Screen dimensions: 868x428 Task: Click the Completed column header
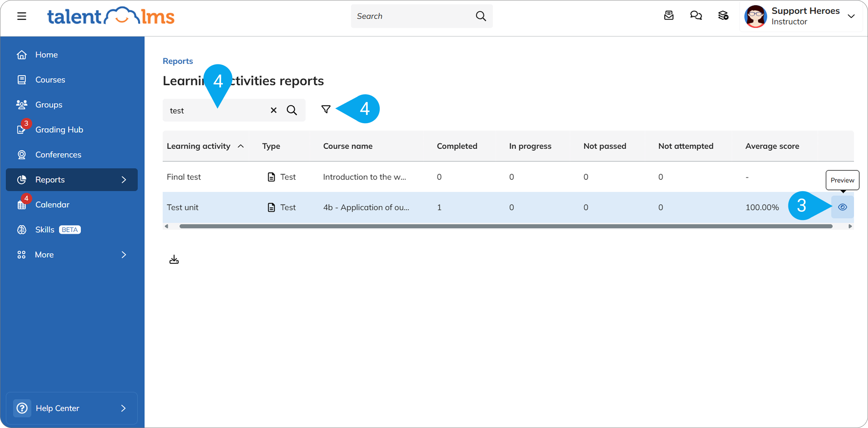[457, 146]
